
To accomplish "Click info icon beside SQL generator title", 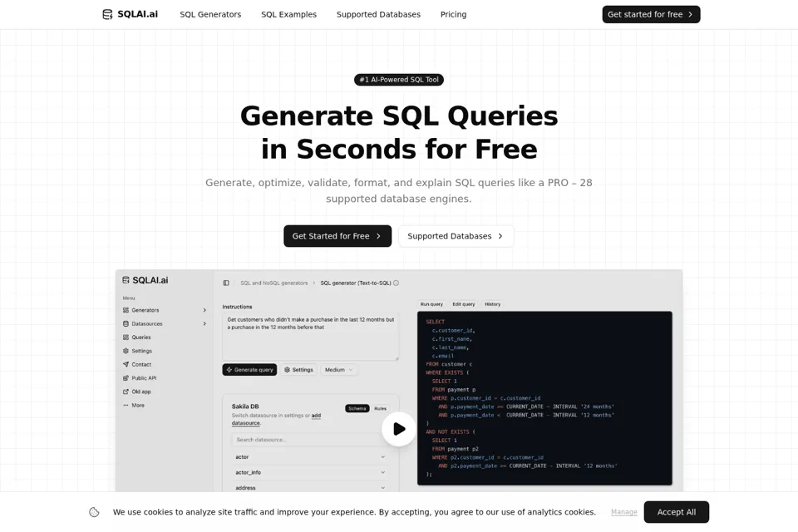I will [x=396, y=283].
